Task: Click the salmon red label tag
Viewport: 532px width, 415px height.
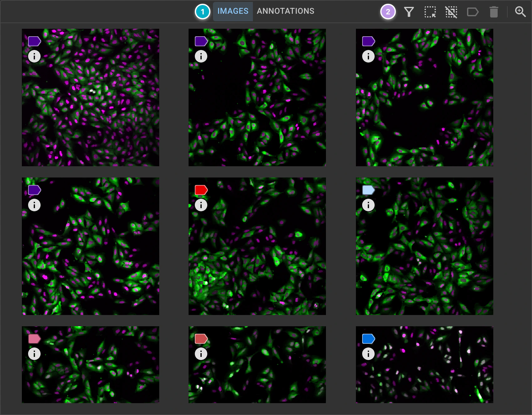Action: [x=201, y=339]
